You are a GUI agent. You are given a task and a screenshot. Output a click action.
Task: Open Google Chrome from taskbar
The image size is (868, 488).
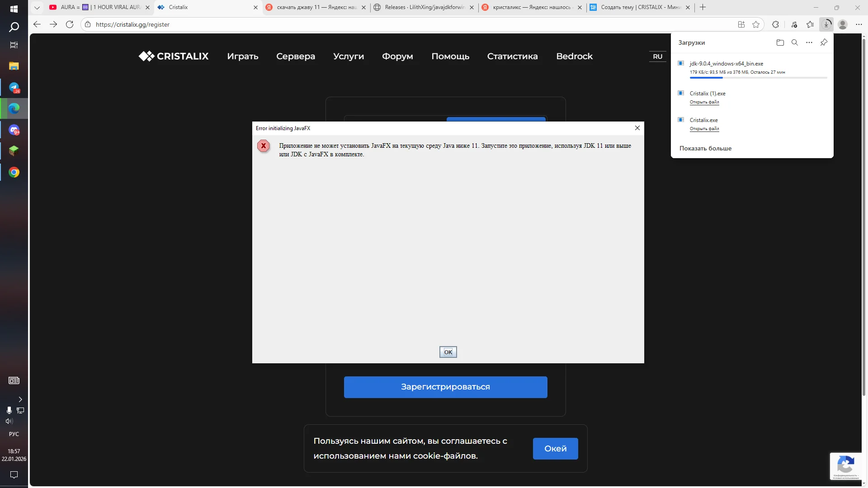pos(14,172)
